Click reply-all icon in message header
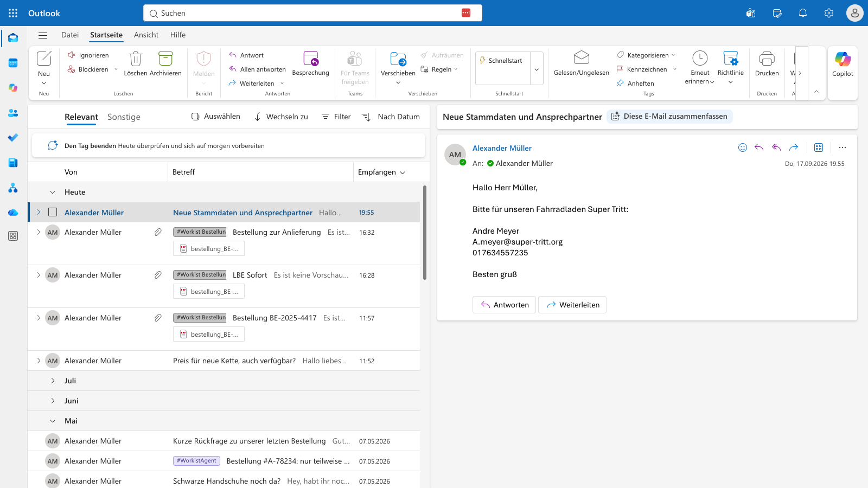Image resolution: width=868 pixels, height=488 pixels. click(x=776, y=147)
